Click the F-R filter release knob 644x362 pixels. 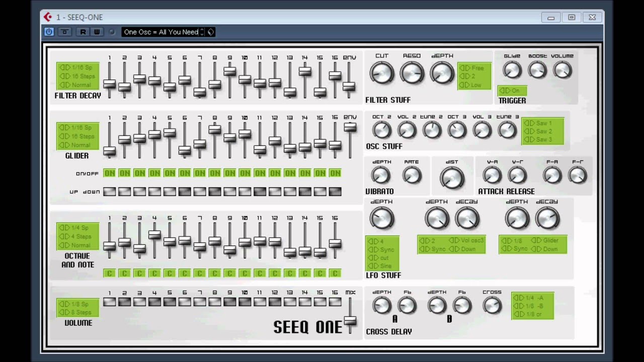(x=578, y=175)
